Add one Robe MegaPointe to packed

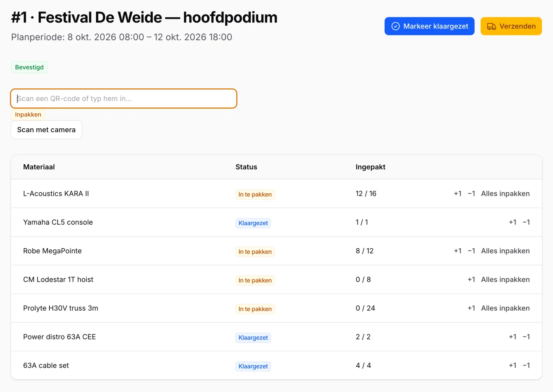coord(457,251)
